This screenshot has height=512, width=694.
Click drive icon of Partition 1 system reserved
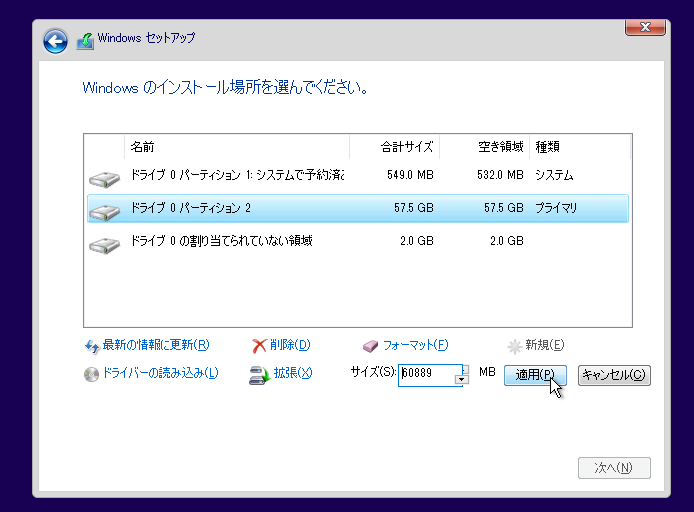coord(104,179)
